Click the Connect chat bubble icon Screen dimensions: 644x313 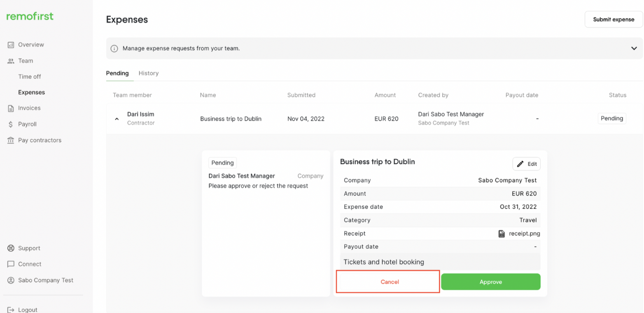click(11, 264)
